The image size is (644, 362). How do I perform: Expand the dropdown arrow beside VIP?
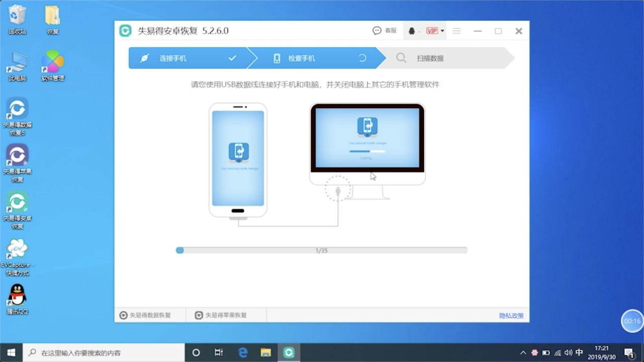[442, 31]
